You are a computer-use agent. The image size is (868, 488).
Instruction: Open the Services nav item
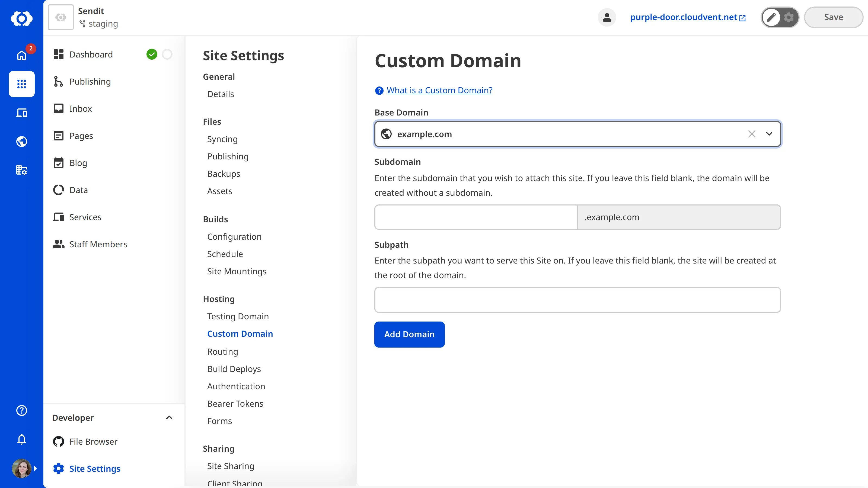[85, 217]
